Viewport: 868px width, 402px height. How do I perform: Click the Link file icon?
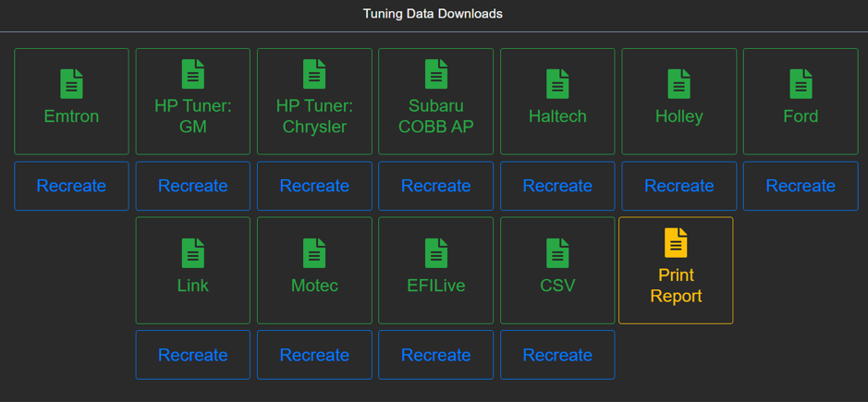tap(192, 253)
